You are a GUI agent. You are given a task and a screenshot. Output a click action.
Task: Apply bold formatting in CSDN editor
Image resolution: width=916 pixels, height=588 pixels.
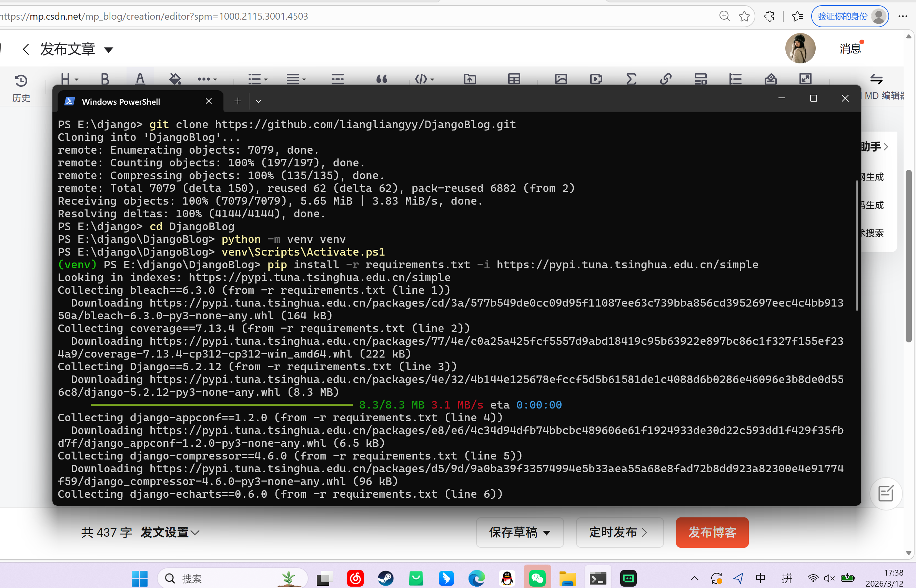[105, 79]
